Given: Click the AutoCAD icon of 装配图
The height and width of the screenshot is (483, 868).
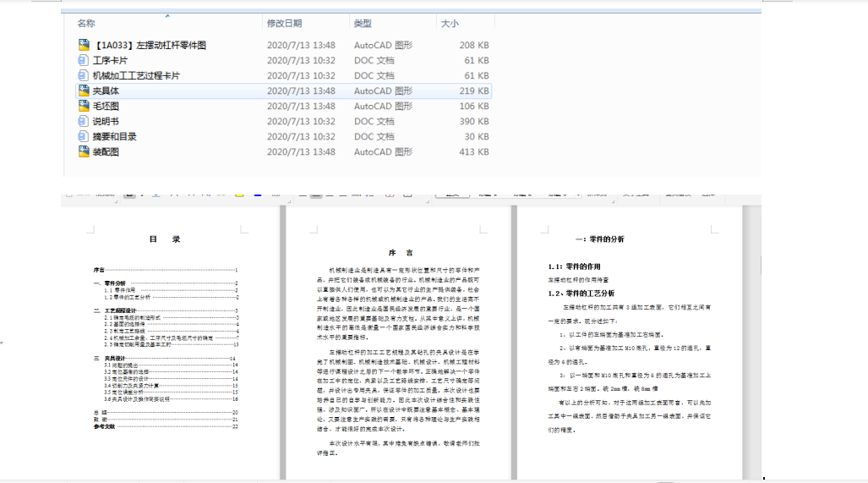Looking at the screenshot, I should click(84, 151).
